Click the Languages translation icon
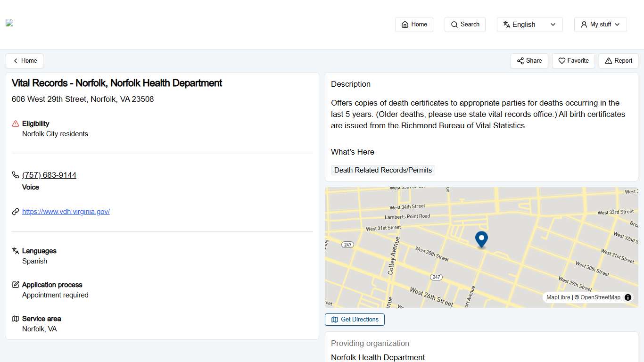Image resolution: width=644 pixels, height=362 pixels. [x=15, y=250]
